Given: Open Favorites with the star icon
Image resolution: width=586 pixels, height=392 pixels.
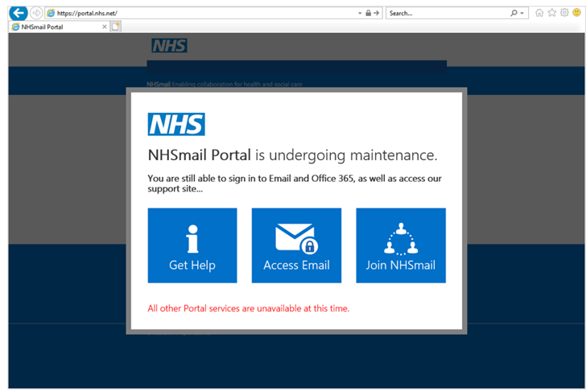Looking at the screenshot, I should [552, 13].
